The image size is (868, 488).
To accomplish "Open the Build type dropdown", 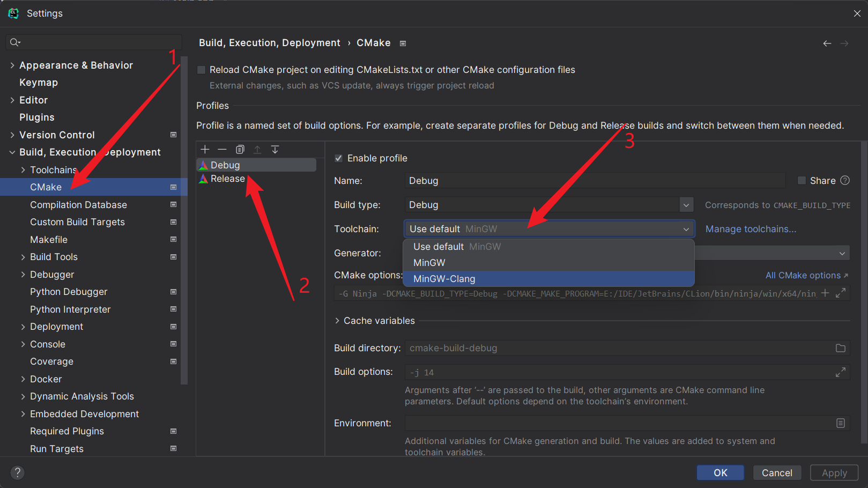I will click(x=686, y=205).
